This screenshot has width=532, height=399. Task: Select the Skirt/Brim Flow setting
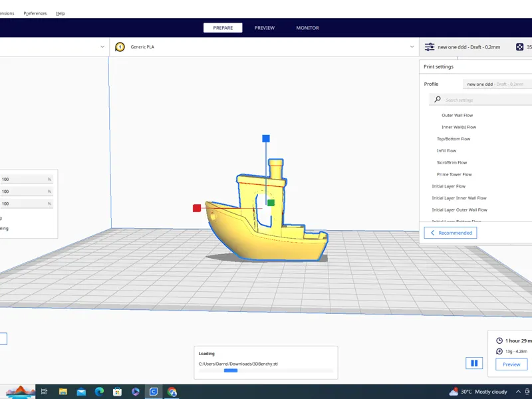pos(452,163)
